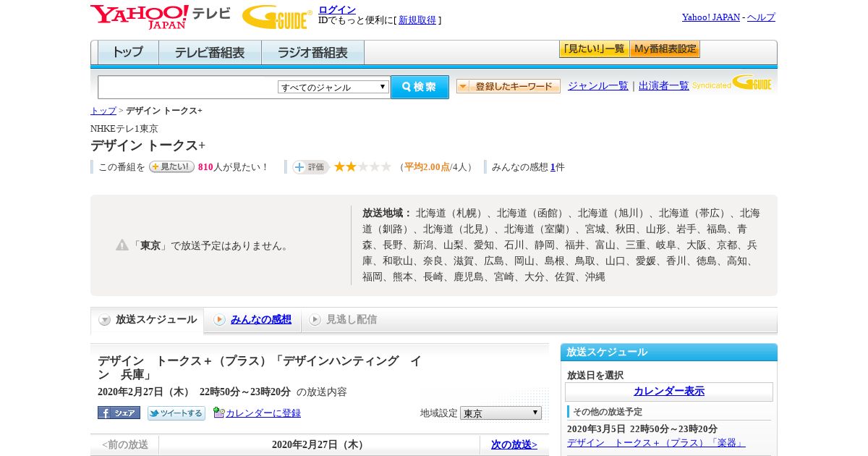Select the 放送スケジュール tab

[x=148, y=319]
